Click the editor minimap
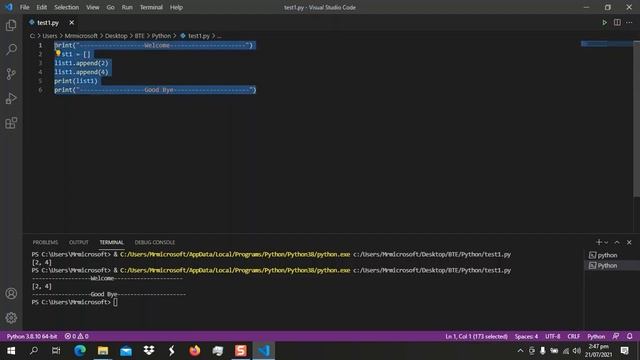Image resolution: width=640 pixels, height=360 pixels. click(607, 44)
